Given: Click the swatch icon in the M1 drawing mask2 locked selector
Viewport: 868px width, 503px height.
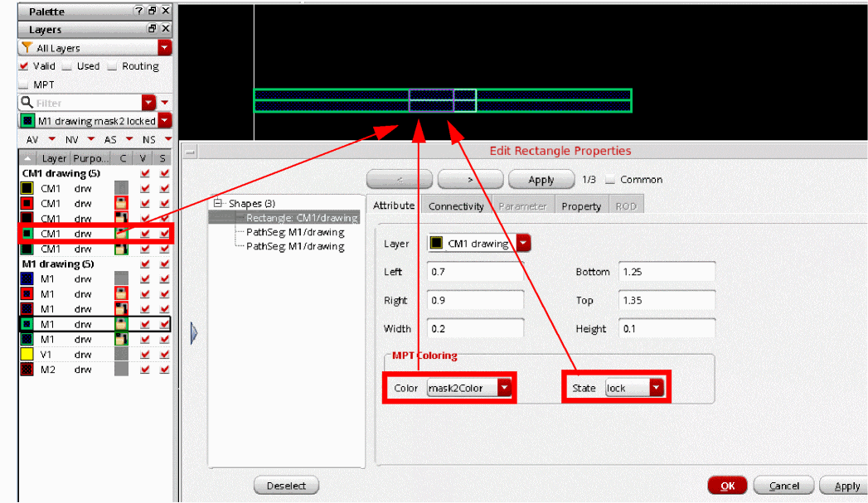Looking at the screenshot, I should pos(27,121).
